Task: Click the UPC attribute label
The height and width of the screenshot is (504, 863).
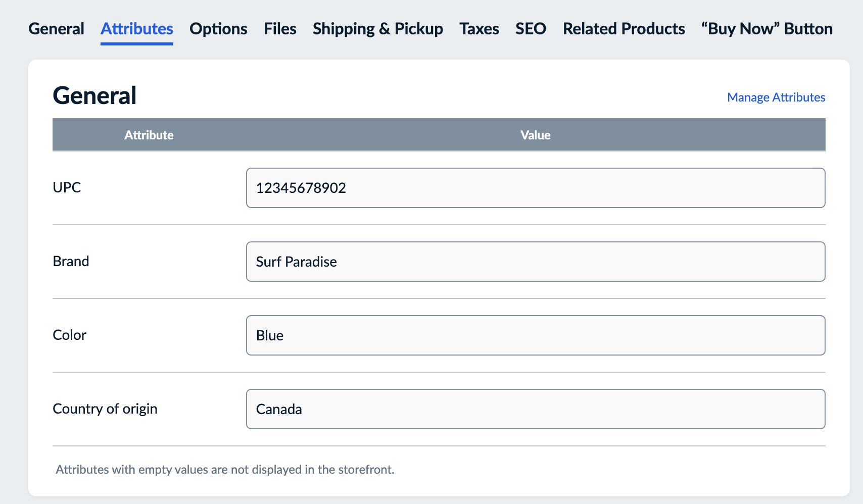Action: click(67, 187)
